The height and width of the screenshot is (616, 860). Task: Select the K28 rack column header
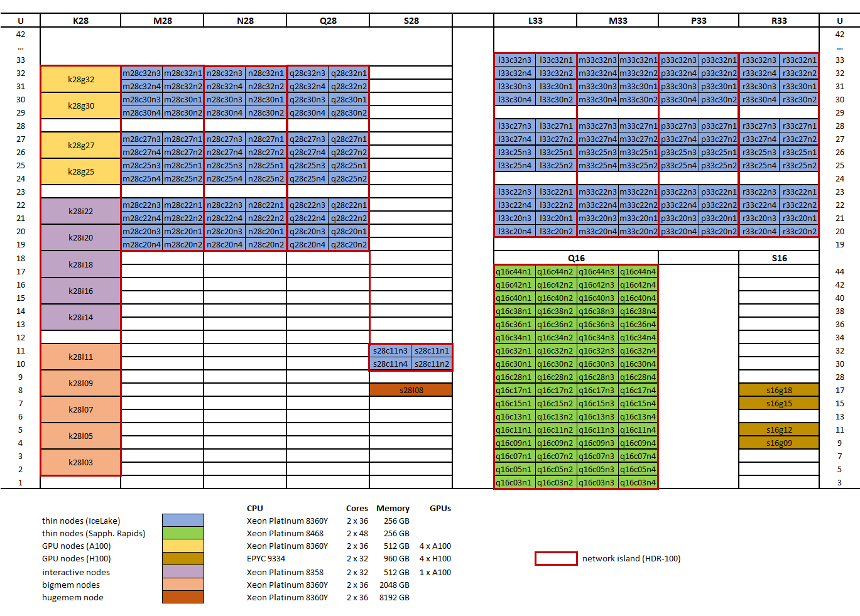tap(81, 21)
